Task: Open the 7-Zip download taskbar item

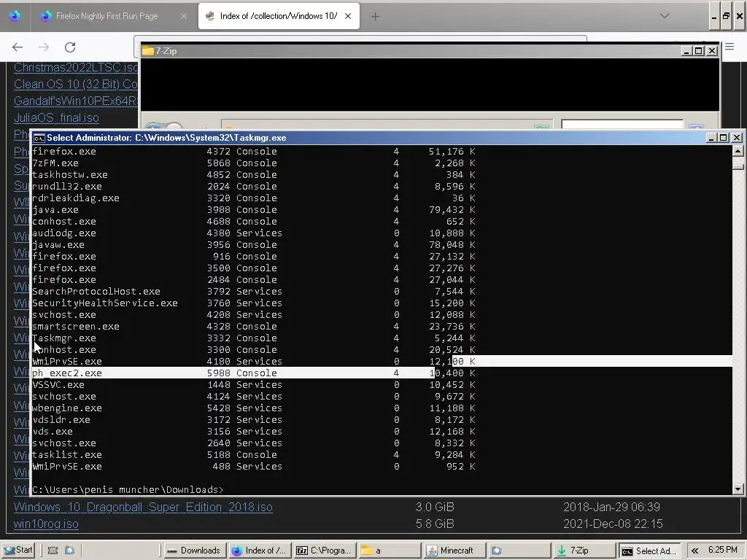Action: (584, 551)
